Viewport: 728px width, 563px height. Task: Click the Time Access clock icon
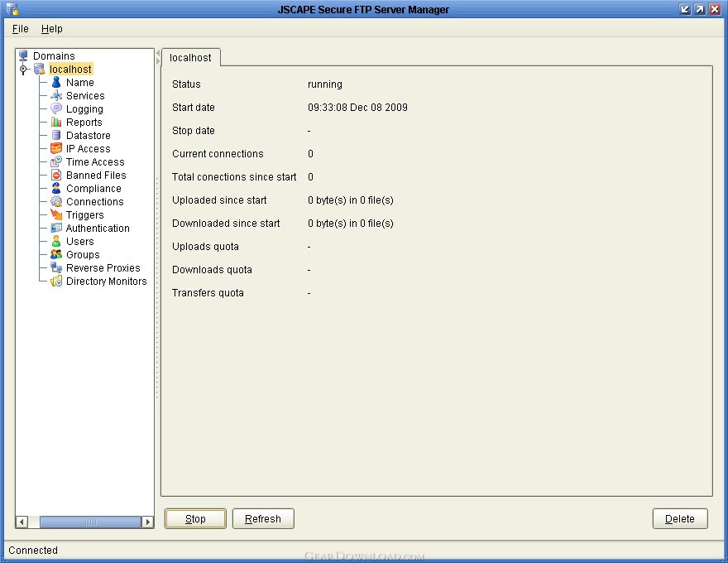56,161
